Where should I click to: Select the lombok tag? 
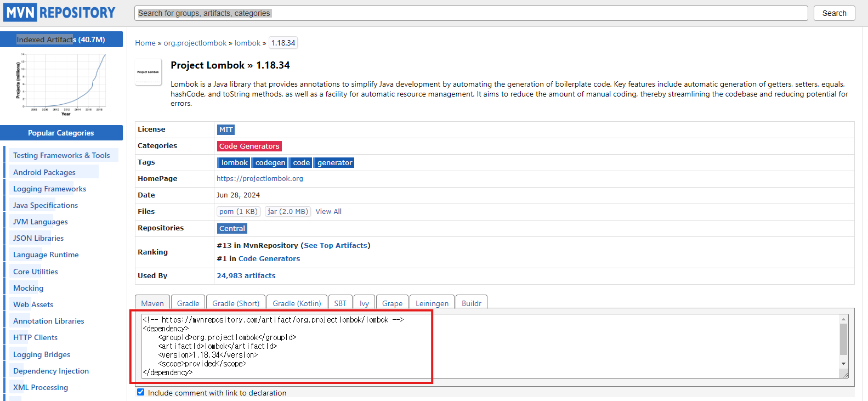coord(234,163)
